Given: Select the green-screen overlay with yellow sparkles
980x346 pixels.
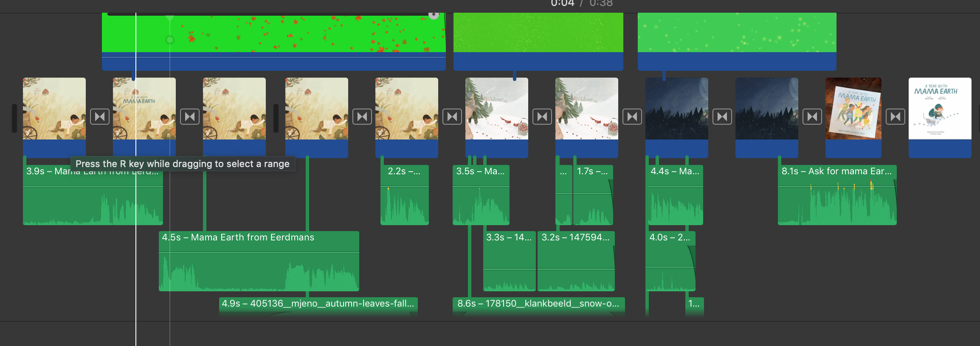Looking at the screenshot, I should pyautogui.click(x=737, y=42).
